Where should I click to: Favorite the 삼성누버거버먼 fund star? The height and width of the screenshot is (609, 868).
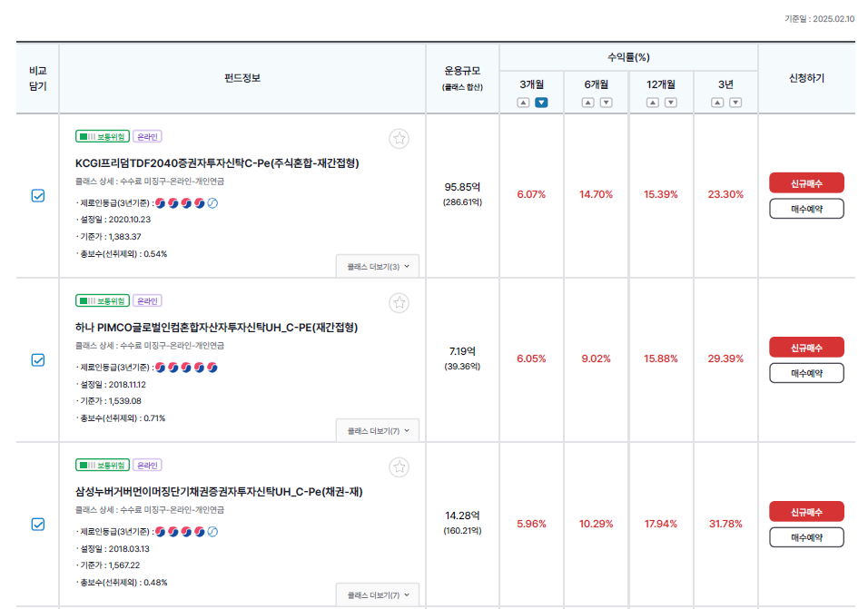point(399,467)
